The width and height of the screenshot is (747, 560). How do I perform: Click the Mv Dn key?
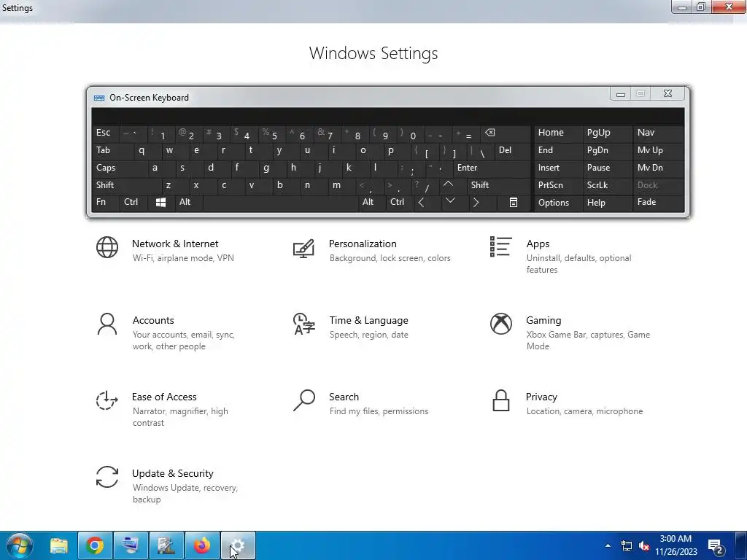coord(659,168)
